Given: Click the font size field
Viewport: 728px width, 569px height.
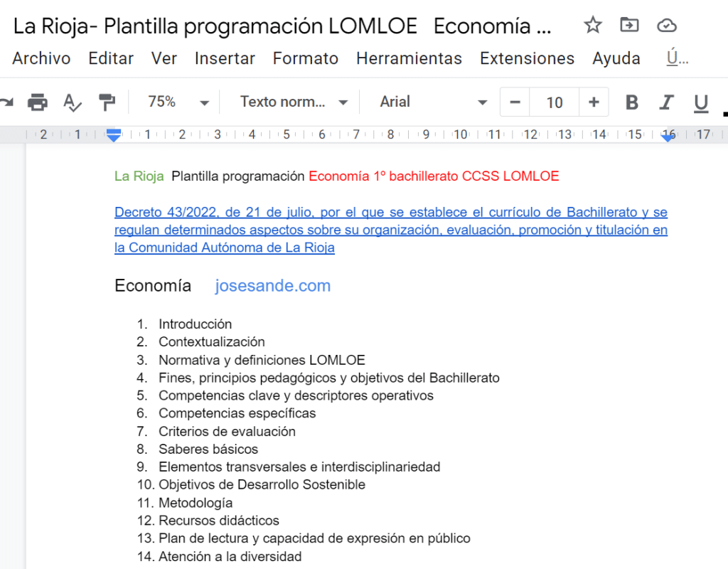Looking at the screenshot, I should pos(555,102).
